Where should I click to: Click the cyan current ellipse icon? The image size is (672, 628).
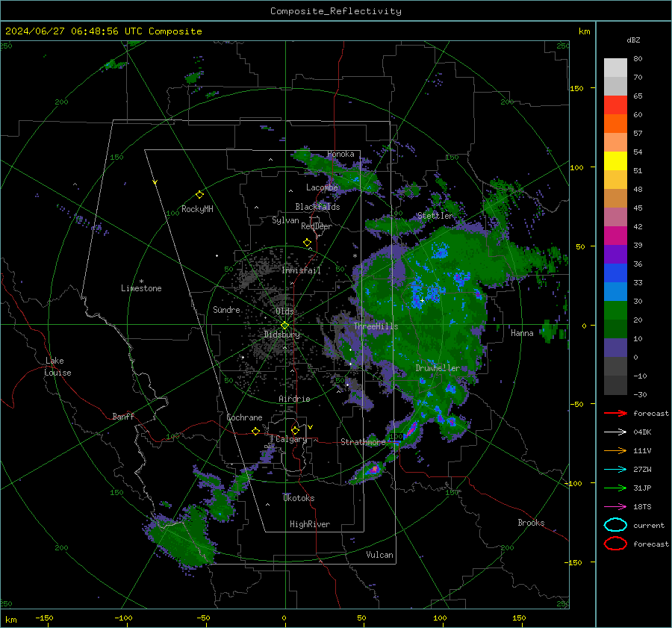615,525
